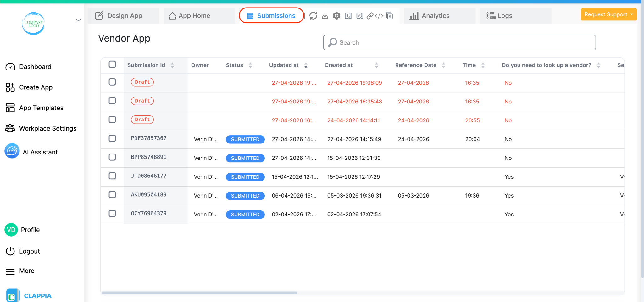Screen dimensions: 644x302
Task: Click the copy link chain icon
Action: tap(370, 16)
